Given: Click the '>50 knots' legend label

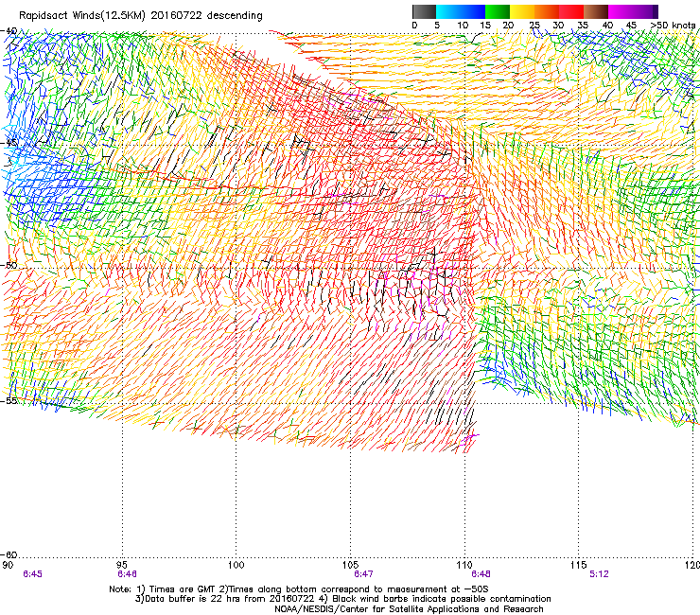Looking at the screenshot, I should click(673, 25).
